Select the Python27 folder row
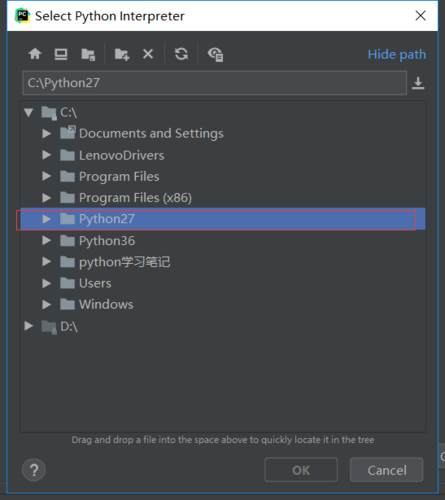Viewport: 445px width, 500px height. coord(223,219)
